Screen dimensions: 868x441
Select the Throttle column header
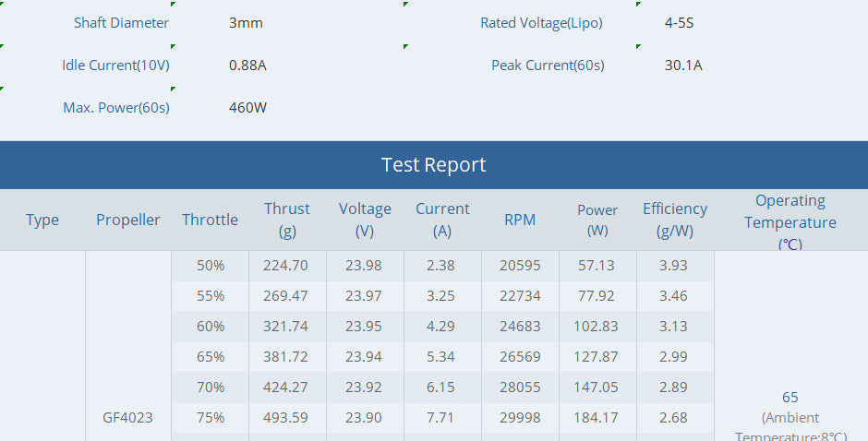click(x=210, y=220)
